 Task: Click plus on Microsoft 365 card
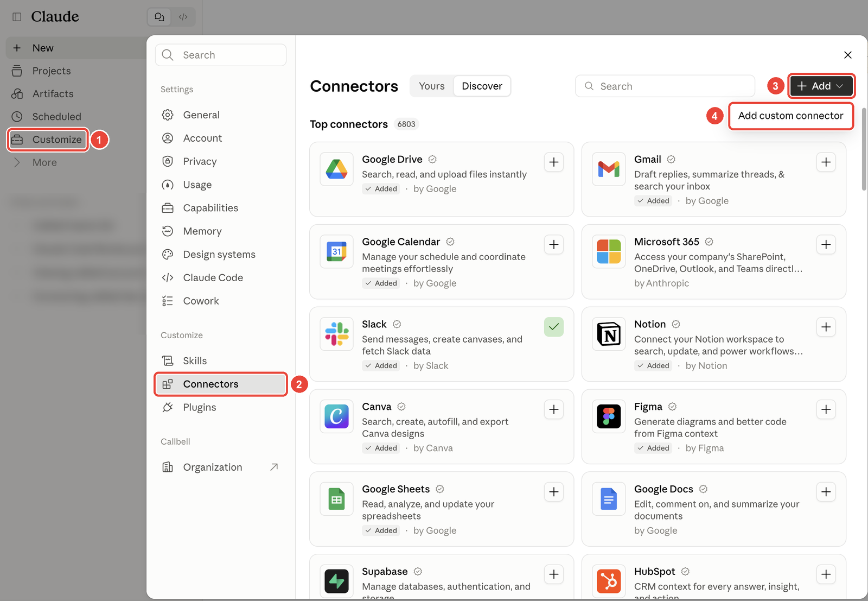(826, 244)
